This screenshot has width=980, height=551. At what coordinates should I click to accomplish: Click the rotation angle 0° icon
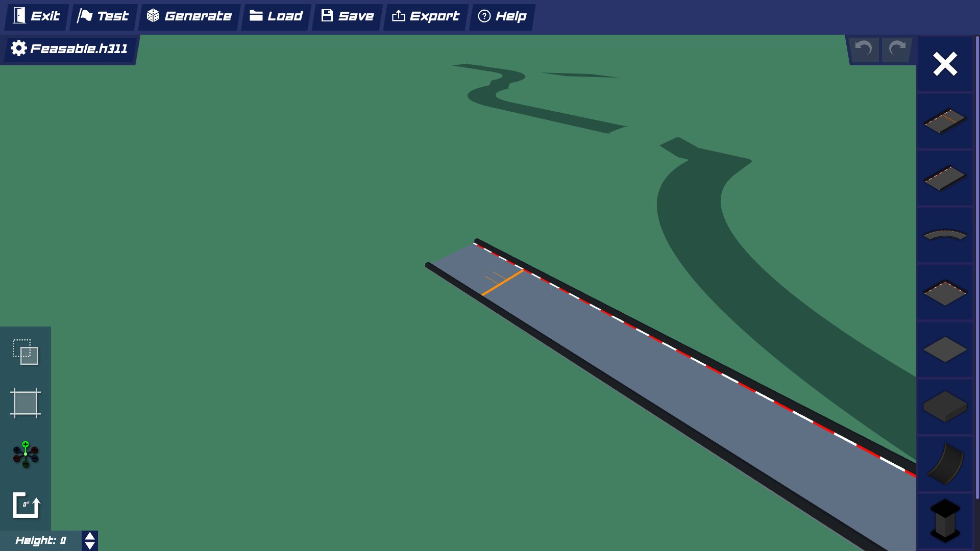click(26, 505)
